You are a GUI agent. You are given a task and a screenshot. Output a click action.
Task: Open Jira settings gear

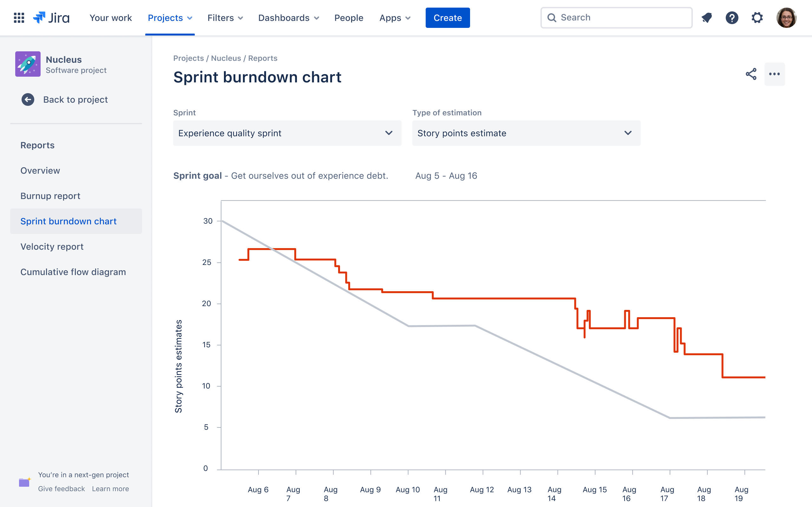(x=757, y=17)
